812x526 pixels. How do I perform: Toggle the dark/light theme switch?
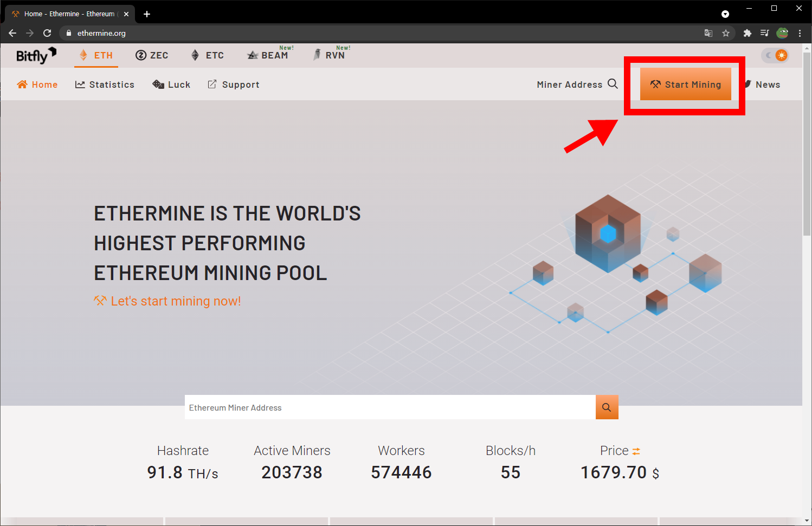pos(775,55)
